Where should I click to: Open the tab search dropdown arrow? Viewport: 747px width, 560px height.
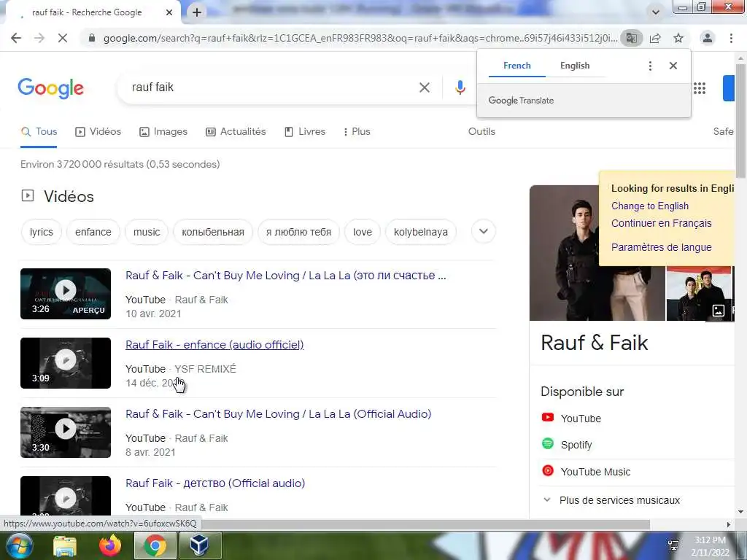point(656,12)
